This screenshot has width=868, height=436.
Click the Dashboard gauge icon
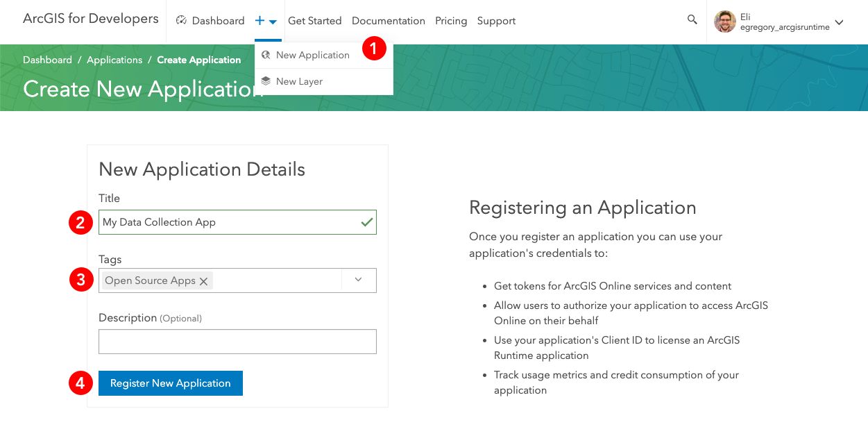click(x=182, y=21)
